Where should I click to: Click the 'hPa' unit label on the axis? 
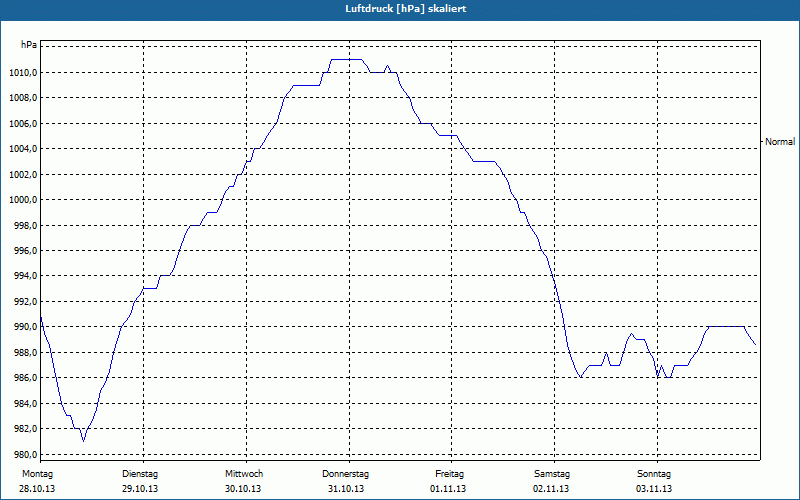pyautogui.click(x=29, y=45)
